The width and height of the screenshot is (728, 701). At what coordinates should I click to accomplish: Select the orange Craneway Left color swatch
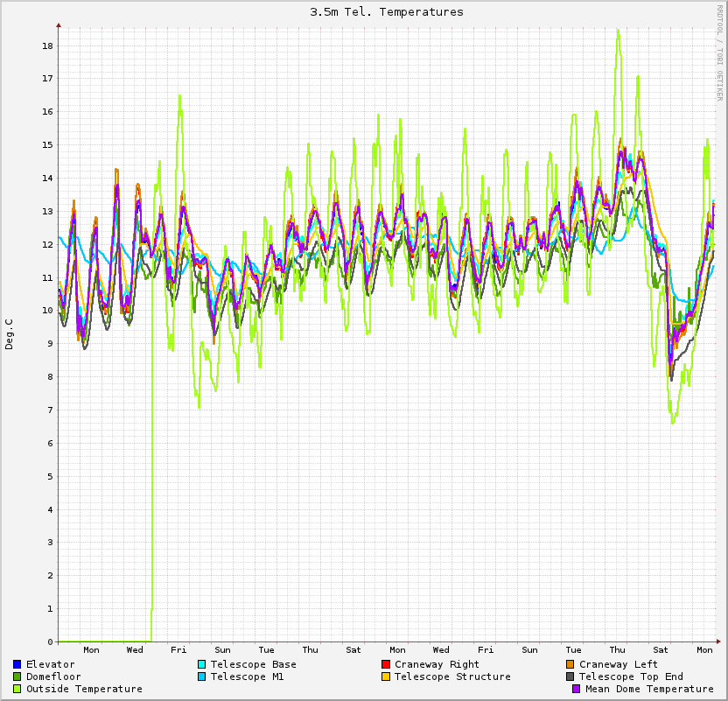(x=570, y=664)
